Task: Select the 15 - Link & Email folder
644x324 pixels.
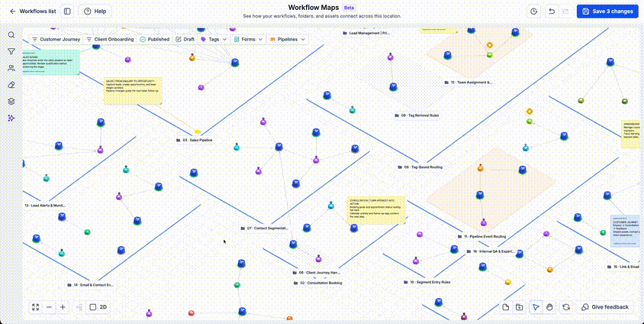Action: click(623, 267)
